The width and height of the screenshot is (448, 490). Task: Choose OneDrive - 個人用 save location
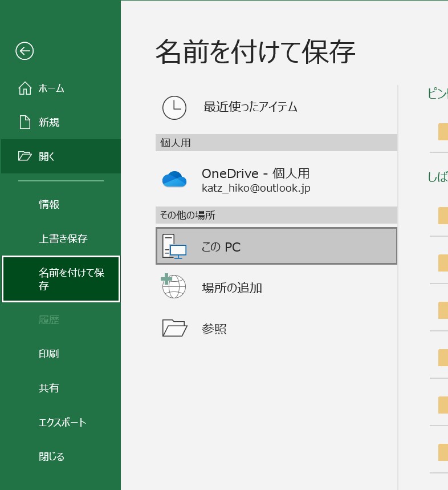click(x=276, y=179)
